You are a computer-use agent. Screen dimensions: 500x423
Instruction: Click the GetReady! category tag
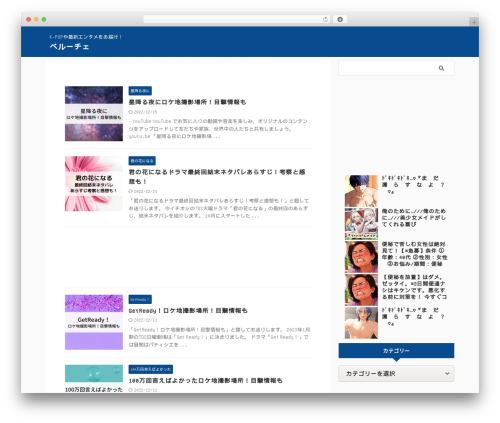tap(140, 299)
